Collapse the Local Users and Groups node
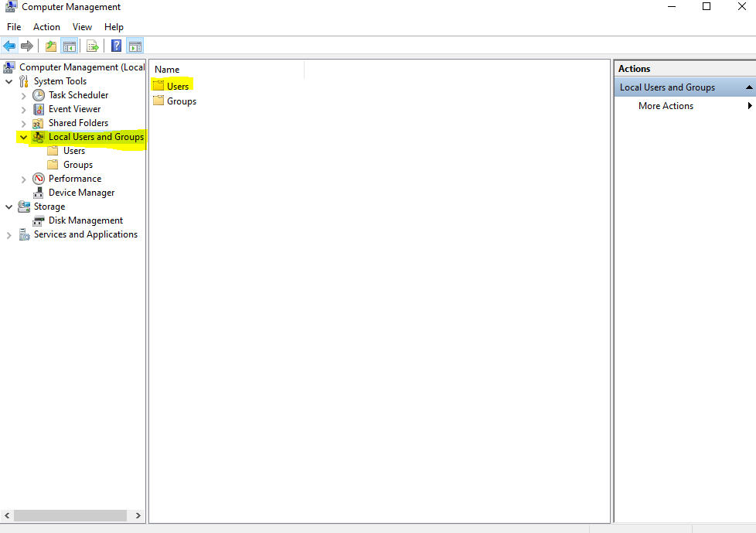Screen dimensions: 756x533 [x=23, y=138]
